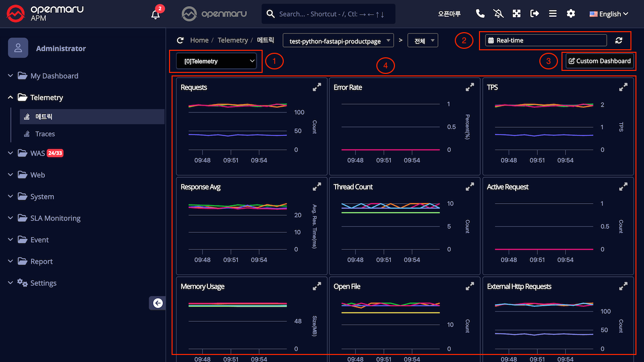Go to Home via breadcrumb link
This screenshot has width=644, height=362.
click(x=199, y=40)
